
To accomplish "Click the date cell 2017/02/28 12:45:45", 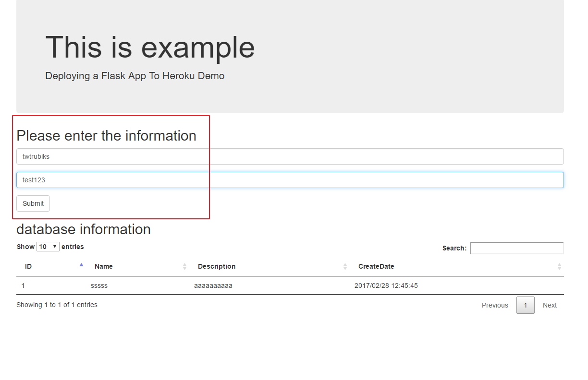I will click(386, 285).
